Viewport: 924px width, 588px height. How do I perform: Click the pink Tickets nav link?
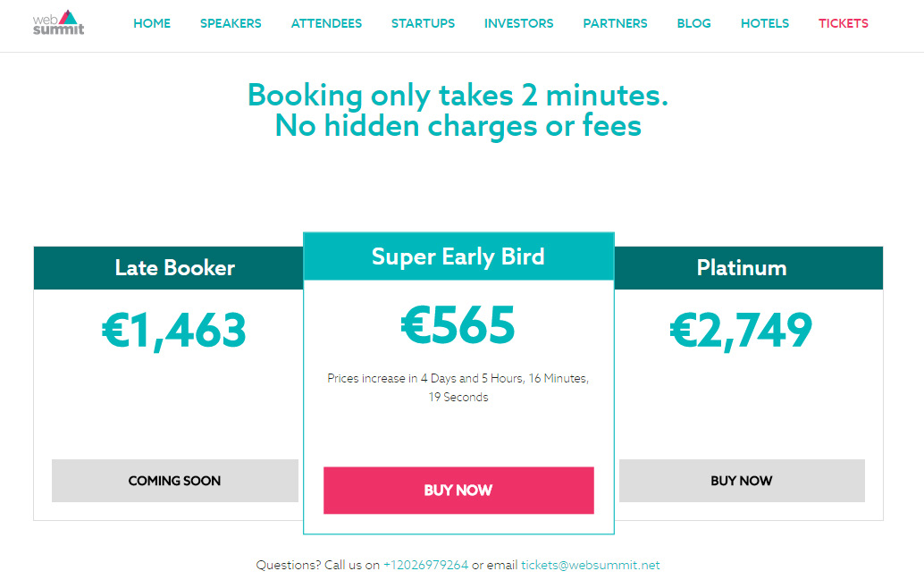843,23
